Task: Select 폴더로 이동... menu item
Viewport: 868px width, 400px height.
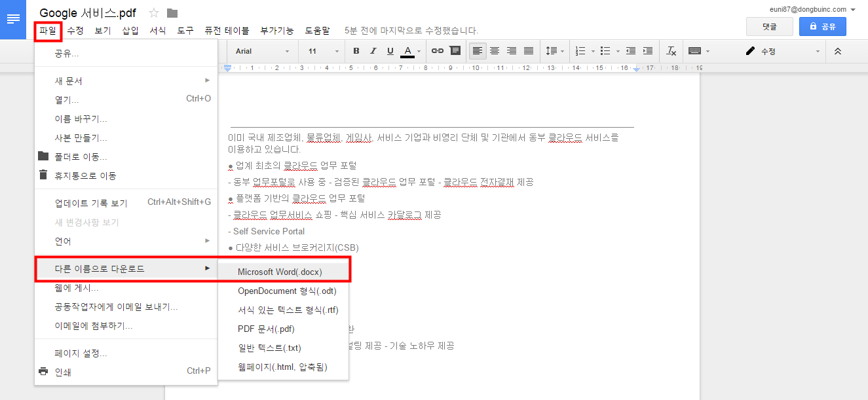Action: 126,156
